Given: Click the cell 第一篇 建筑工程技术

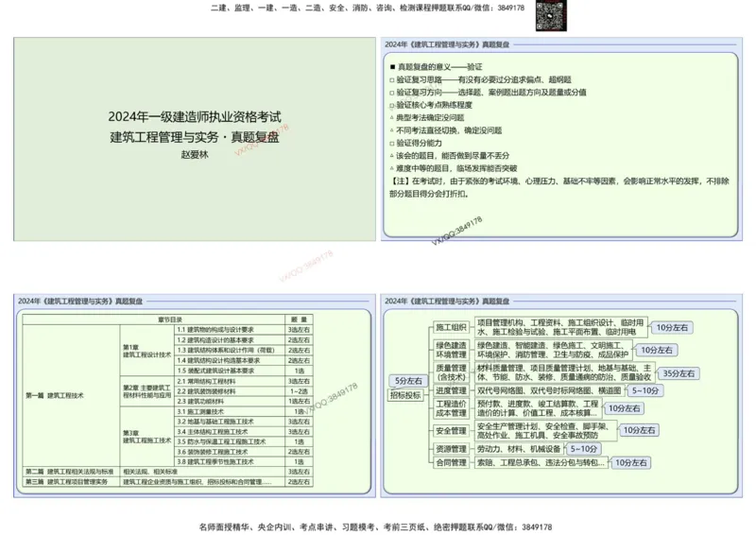Looking at the screenshot, I should point(71,395).
